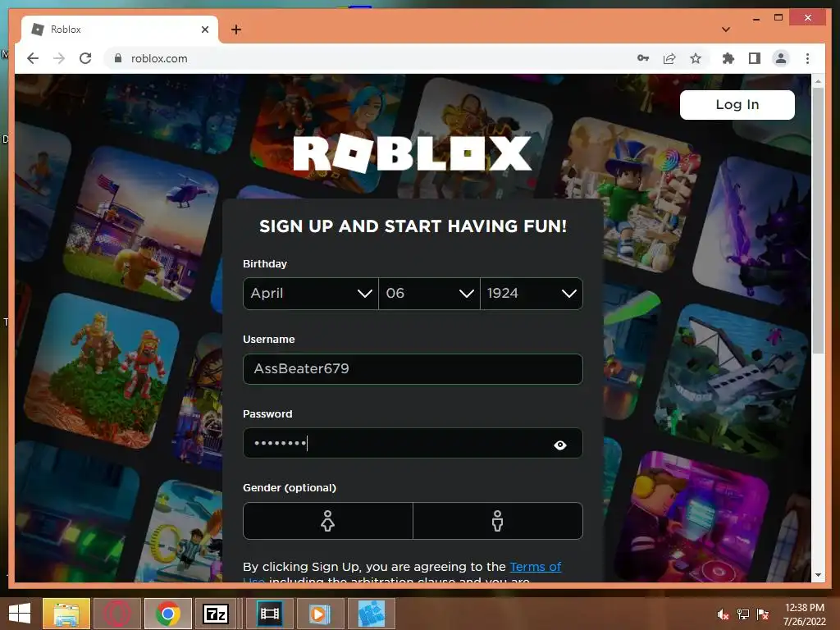Screen dimensions: 840x630
Task: Select the male gender option
Action: [x=498, y=521]
